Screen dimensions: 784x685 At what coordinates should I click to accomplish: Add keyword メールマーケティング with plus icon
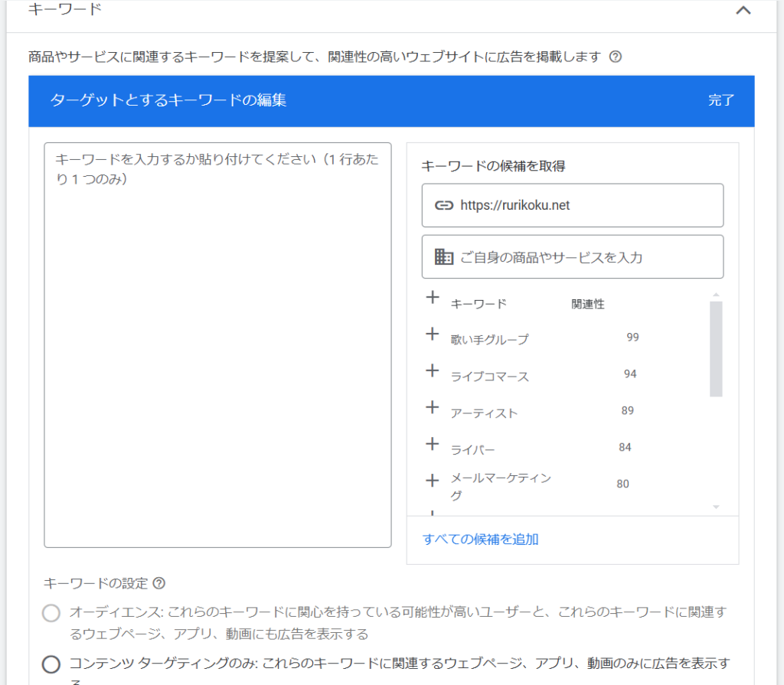433,481
